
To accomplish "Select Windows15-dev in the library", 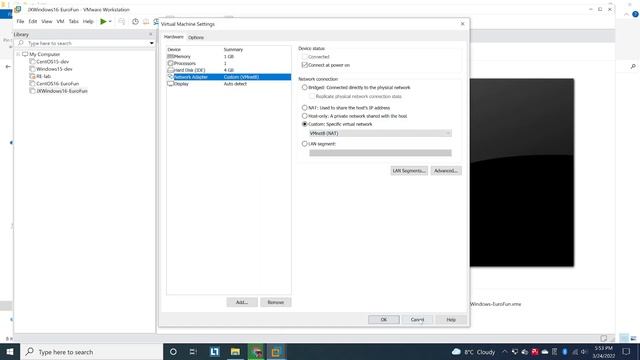I will tap(54, 69).
